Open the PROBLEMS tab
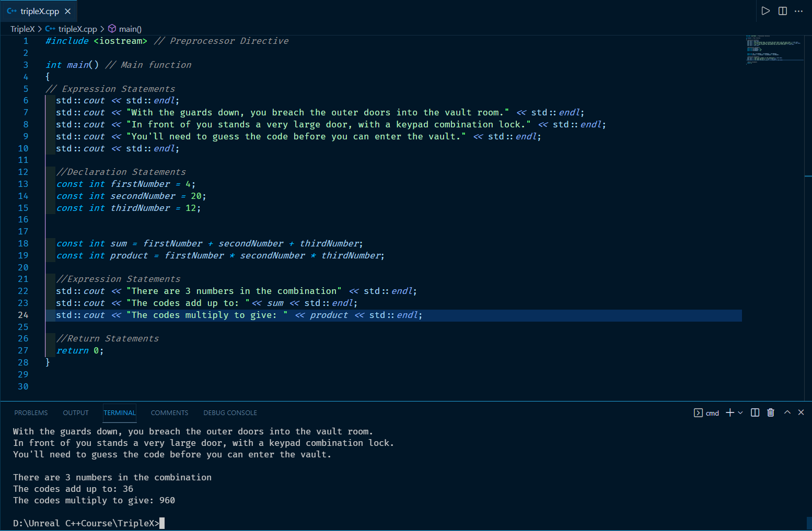812x531 pixels. coord(31,412)
